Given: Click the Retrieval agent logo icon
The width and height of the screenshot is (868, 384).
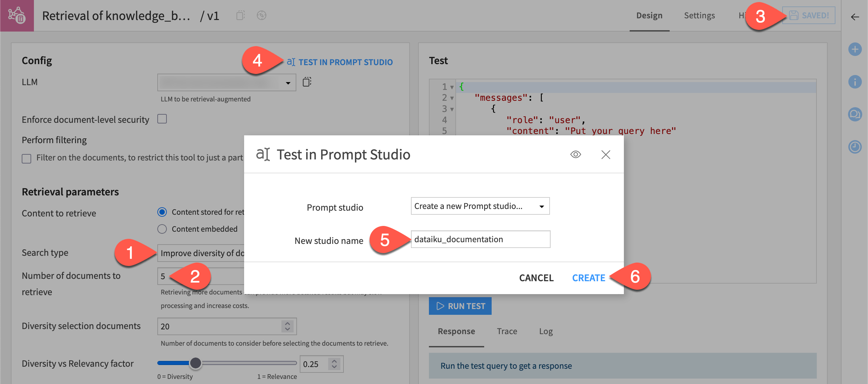Looking at the screenshot, I should pos(17,16).
